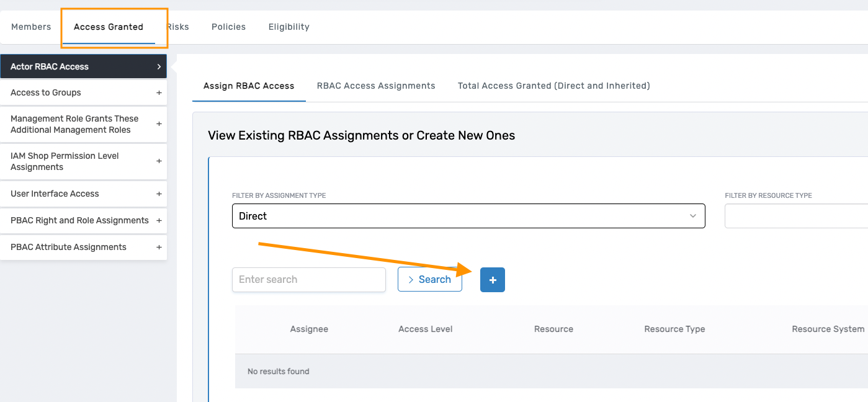Select the Assign RBAC Access tab
This screenshot has height=402, width=868.
(249, 86)
